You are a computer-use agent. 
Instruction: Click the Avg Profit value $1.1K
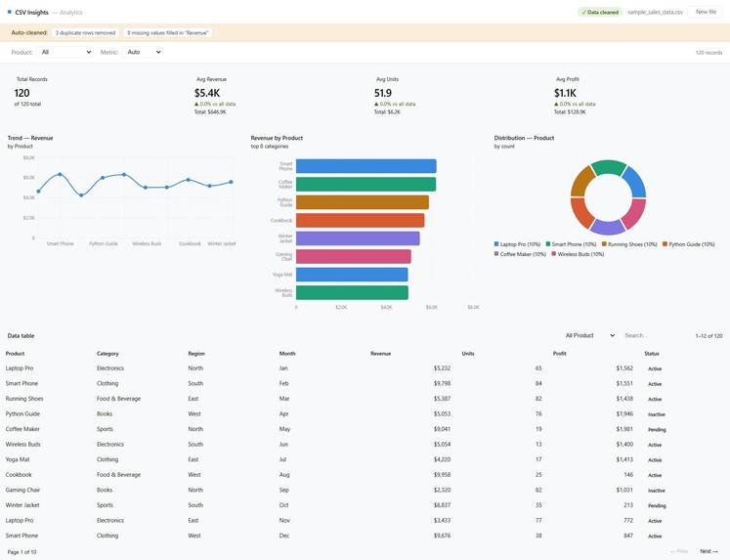pos(565,93)
